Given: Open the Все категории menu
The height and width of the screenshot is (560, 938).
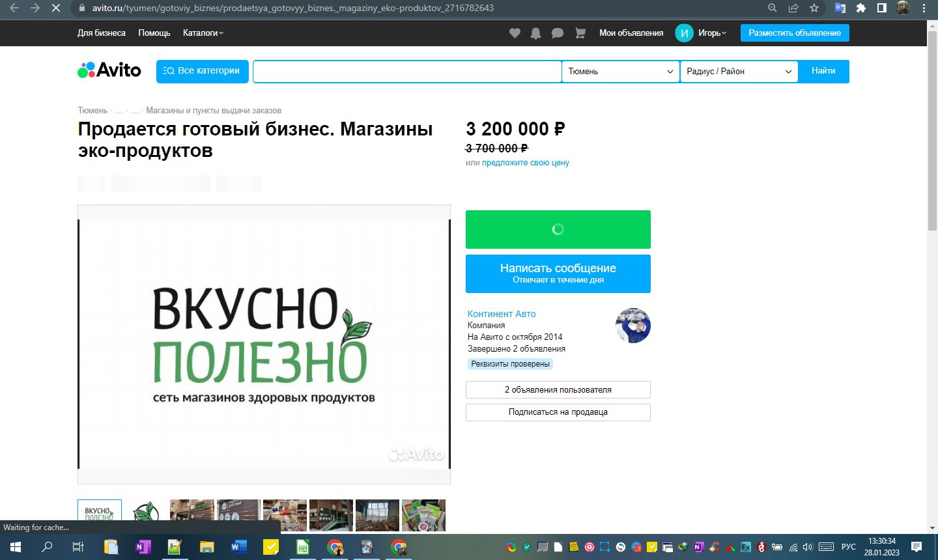Looking at the screenshot, I should [203, 71].
